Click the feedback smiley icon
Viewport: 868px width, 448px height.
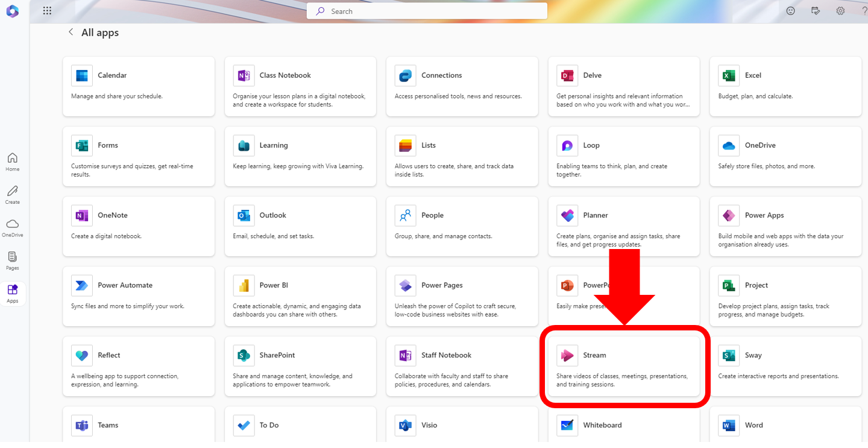point(790,10)
